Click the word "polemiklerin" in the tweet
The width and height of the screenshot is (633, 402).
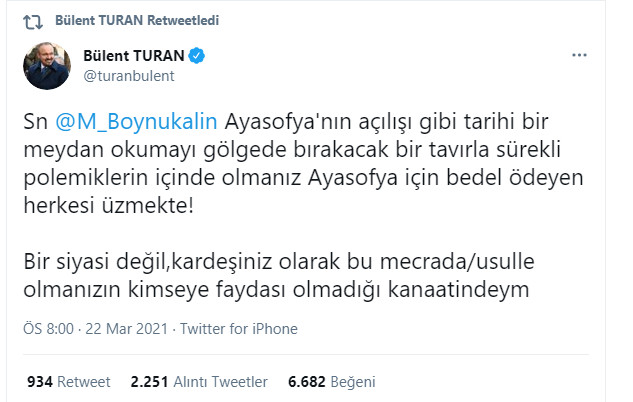coord(80,179)
